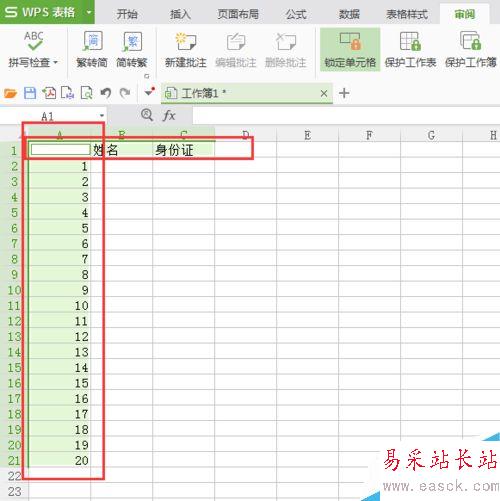Convert simplified to traditional Chinese

tap(132, 49)
